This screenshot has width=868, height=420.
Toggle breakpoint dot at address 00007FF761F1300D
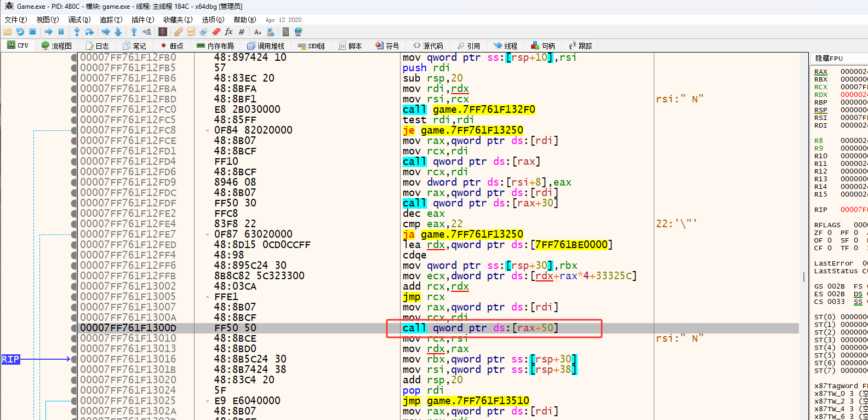(74, 328)
